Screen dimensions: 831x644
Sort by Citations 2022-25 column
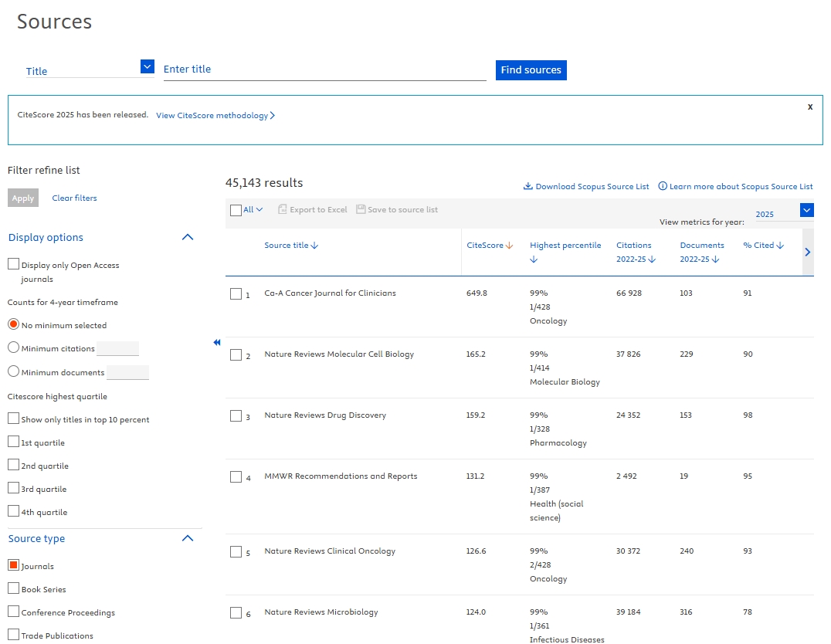pyautogui.click(x=636, y=252)
